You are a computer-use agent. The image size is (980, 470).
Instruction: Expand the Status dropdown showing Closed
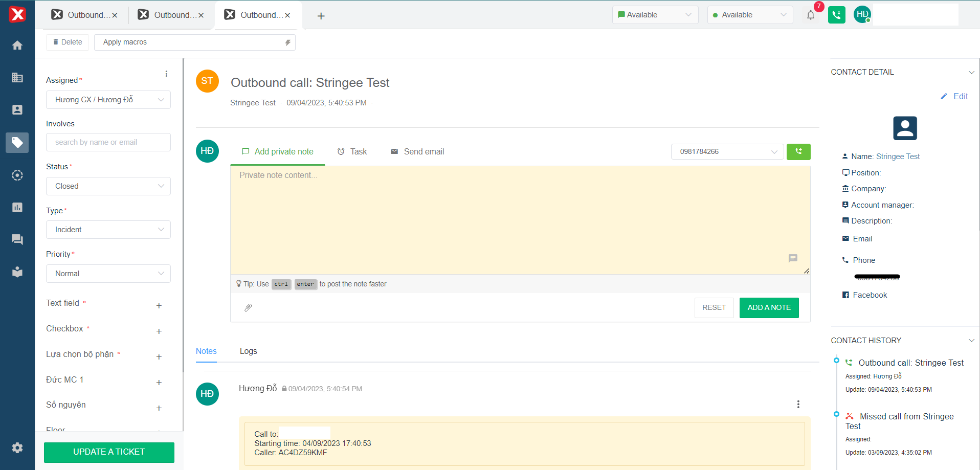point(108,186)
